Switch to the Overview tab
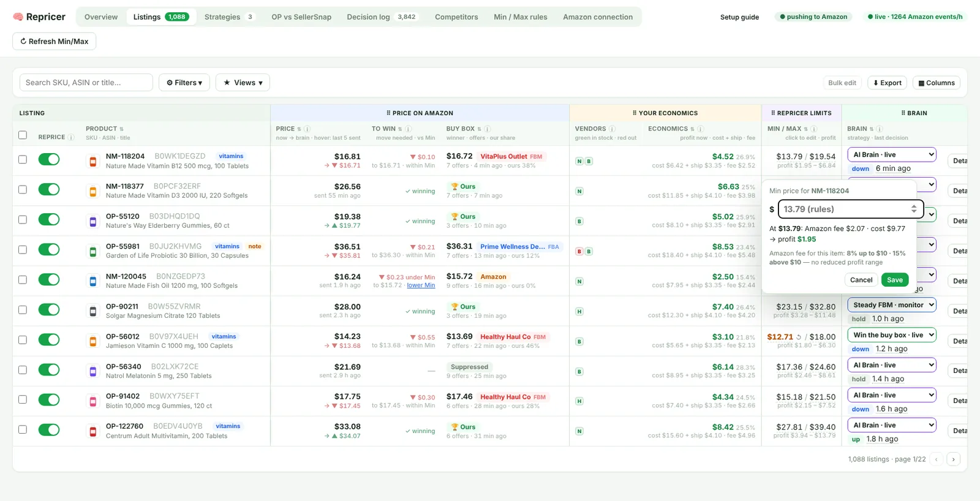Screen dimensions: 980x501 tap(101, 17)
